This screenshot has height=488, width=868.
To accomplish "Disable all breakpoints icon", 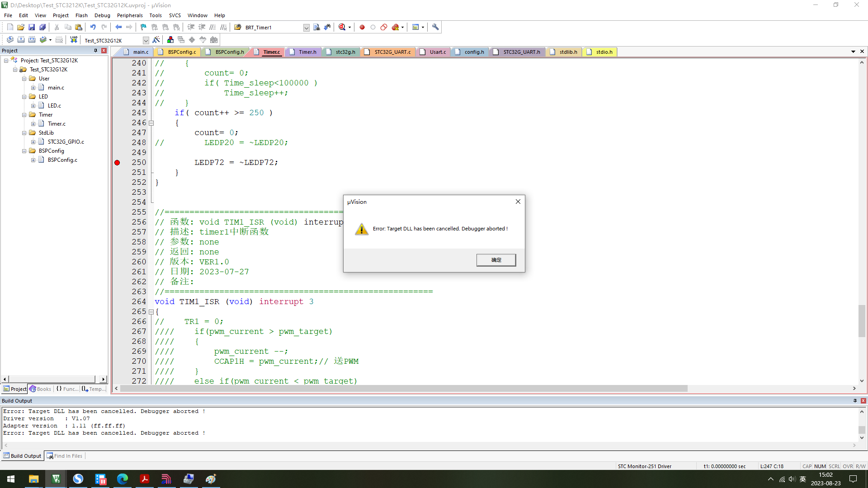I will [x=384, y=27].
